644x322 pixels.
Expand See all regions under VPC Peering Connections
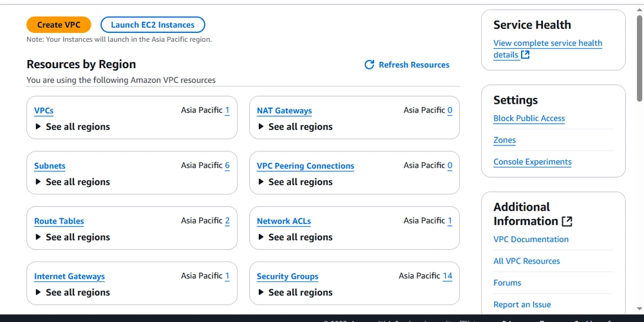[295, 182]
